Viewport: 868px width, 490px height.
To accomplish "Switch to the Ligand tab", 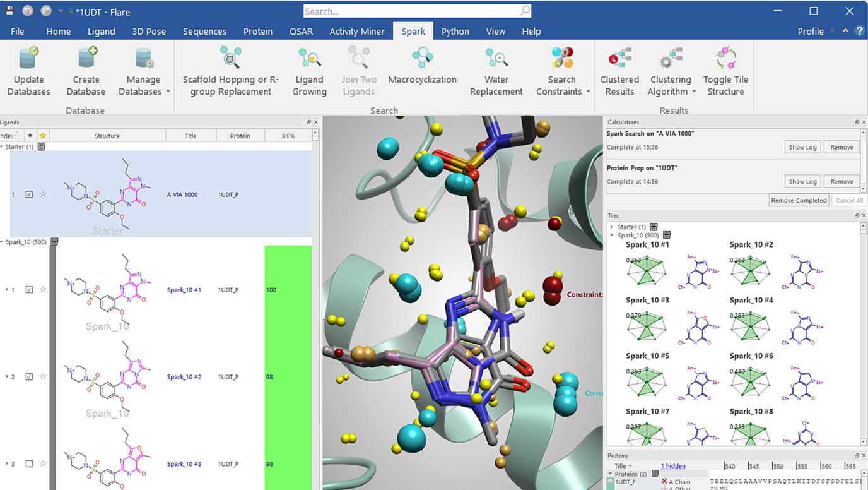I will (x=102, y=32).
